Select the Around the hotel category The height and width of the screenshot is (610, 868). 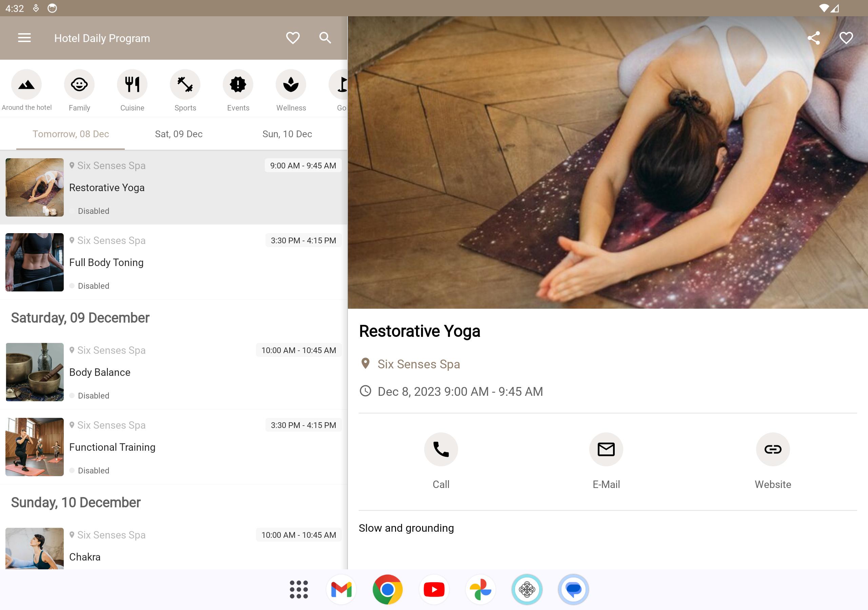pos(26,84)
